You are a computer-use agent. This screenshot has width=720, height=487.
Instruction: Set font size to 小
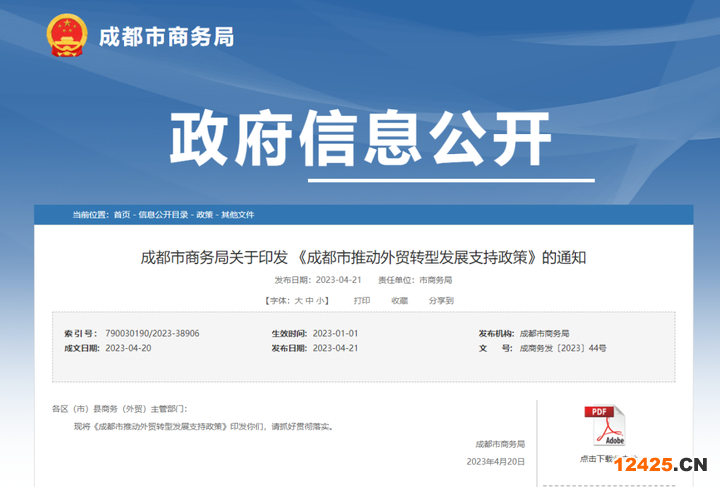click(321, 300)
